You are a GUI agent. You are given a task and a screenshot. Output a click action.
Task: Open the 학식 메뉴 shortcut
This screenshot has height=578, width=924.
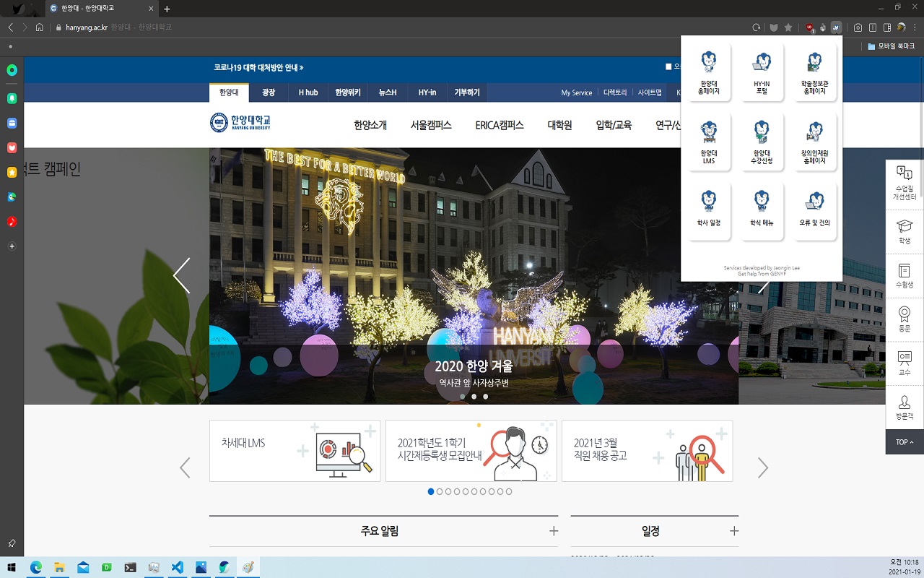[762, 208]
